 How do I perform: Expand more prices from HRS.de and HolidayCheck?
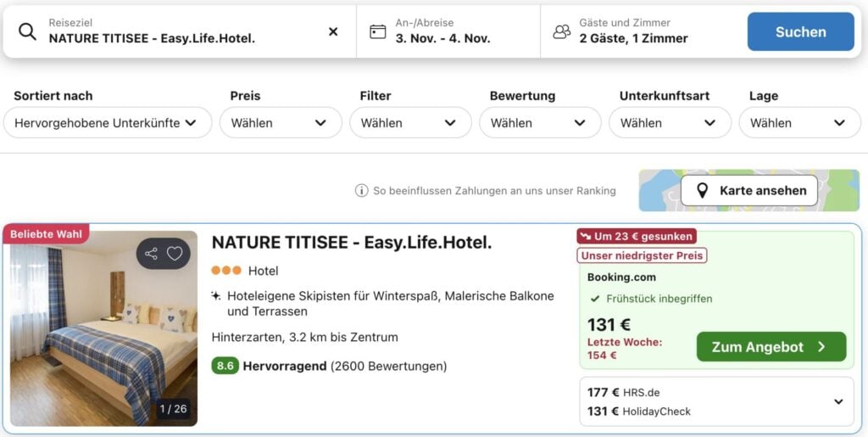click(838, 401)
